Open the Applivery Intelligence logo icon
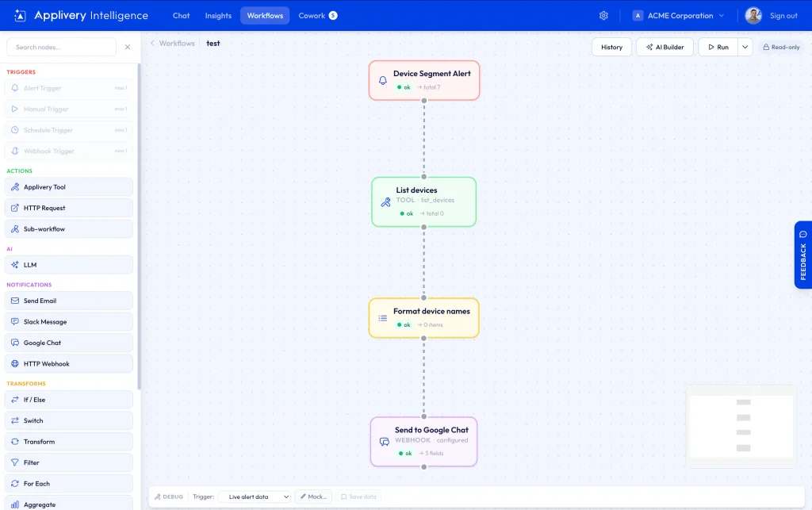 (x=20, y=16)
